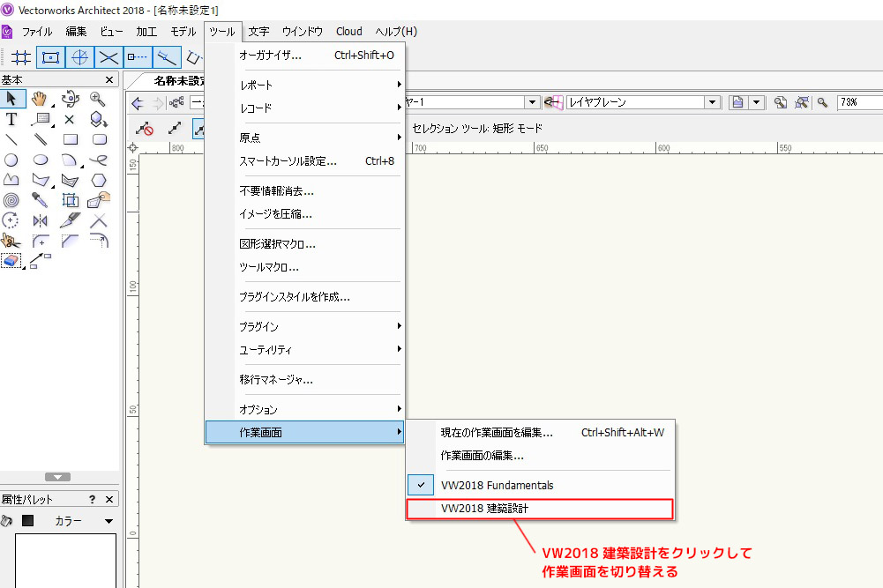
Task: Open the ファイル menu
Action: (x=37, y=32)
